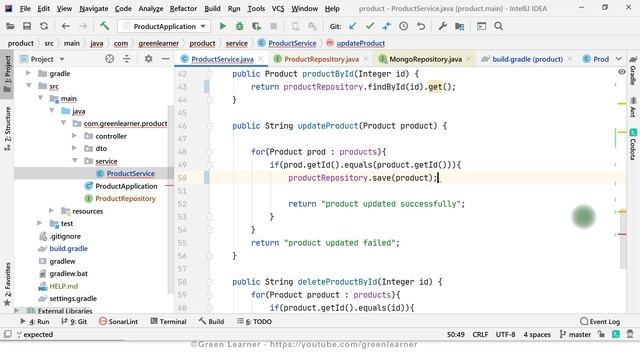Image resolution: width=640 pixels, height=360 pixels.
Task: Open the VCS menu
Action: pyautogui.click(x=278, y=9)
